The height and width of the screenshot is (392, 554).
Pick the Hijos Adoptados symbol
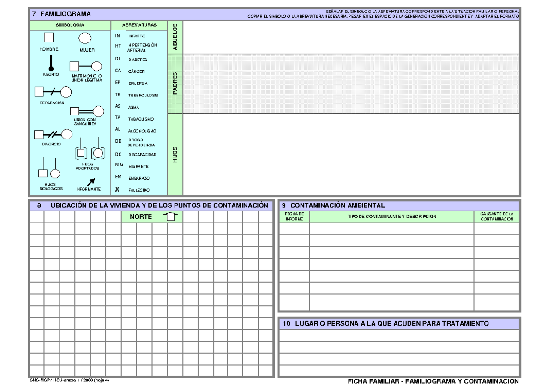91,149
